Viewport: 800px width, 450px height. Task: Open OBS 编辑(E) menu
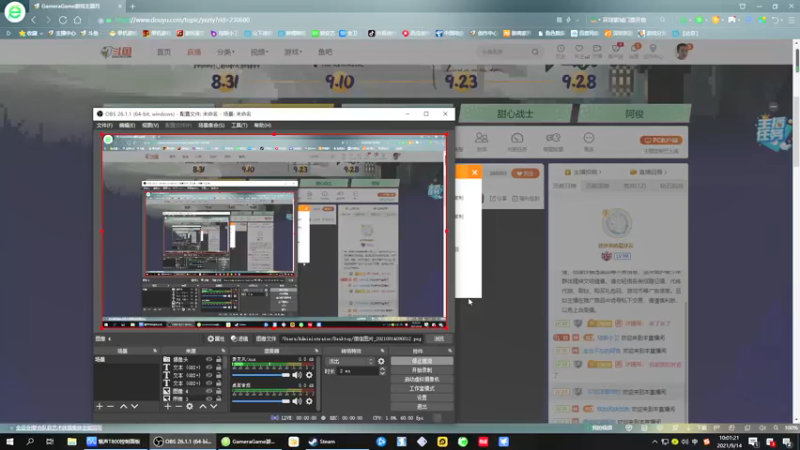coord(127,126)
